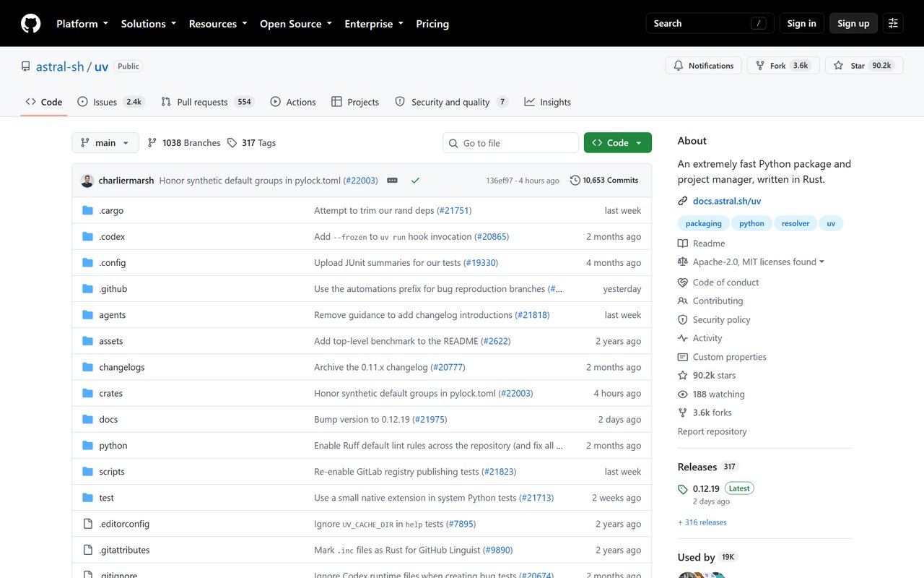Click the tag icon next to release 0.12.19
Screen dimensions: 924x578
tap(683, 489)
